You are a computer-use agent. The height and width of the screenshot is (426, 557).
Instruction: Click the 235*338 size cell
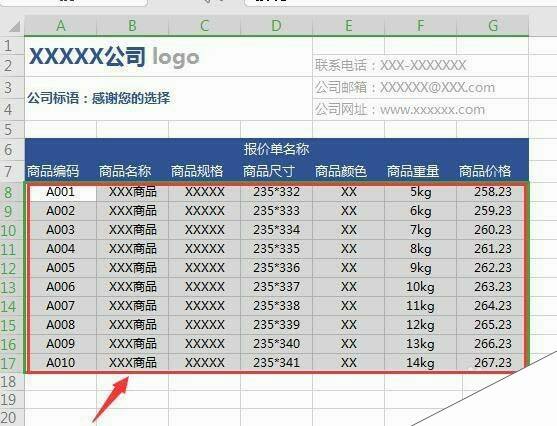tap(276, 306)
